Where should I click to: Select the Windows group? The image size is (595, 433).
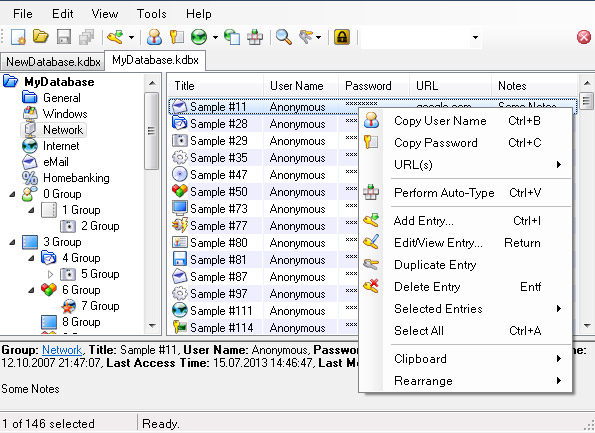(x=65, y=114)
